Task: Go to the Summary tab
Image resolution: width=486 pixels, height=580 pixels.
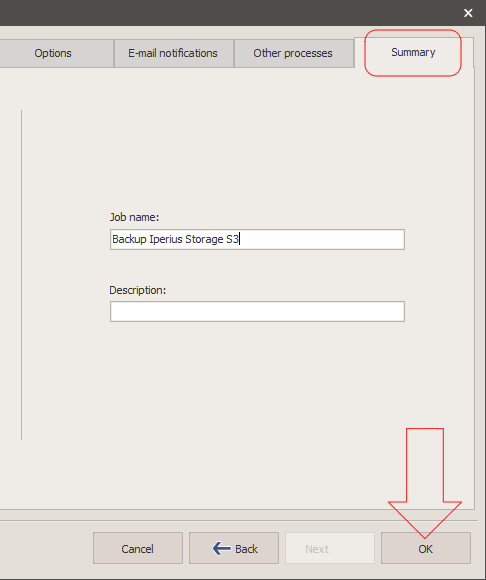Action: tap(413, 53)
